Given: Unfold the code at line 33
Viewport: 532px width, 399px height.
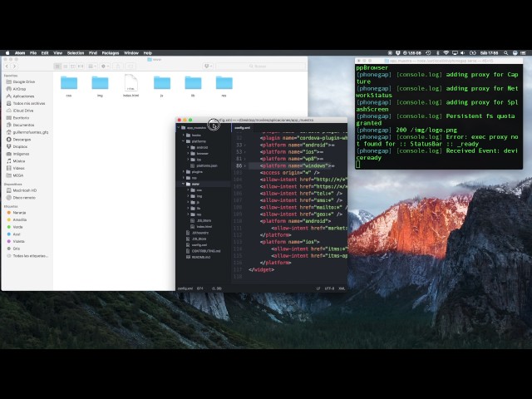Looking at the screenshot, I should [x=245, y=145].
